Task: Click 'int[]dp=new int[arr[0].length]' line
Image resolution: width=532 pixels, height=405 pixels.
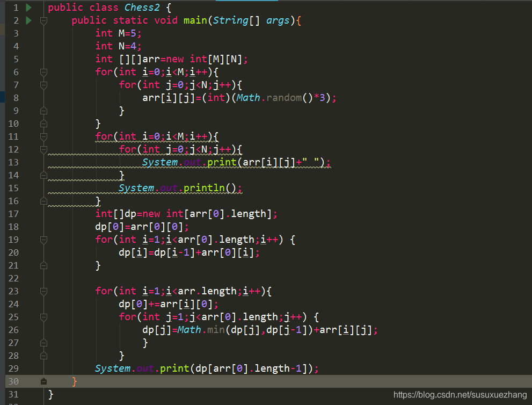Action: coord(186,214)
